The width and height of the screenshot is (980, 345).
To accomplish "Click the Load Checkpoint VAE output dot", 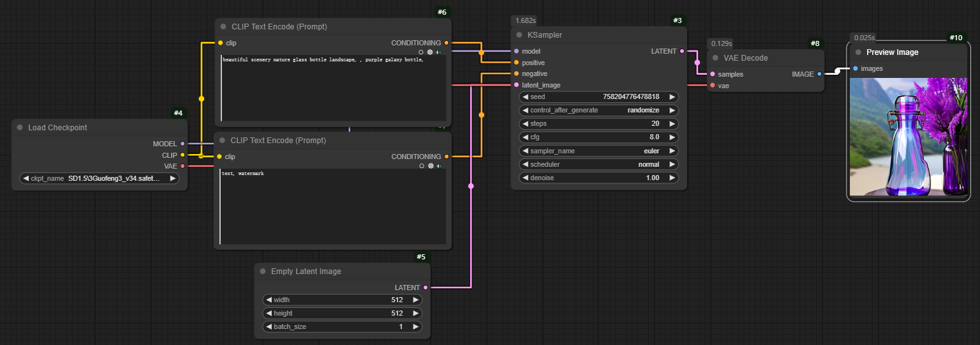I will click(182, 166).
